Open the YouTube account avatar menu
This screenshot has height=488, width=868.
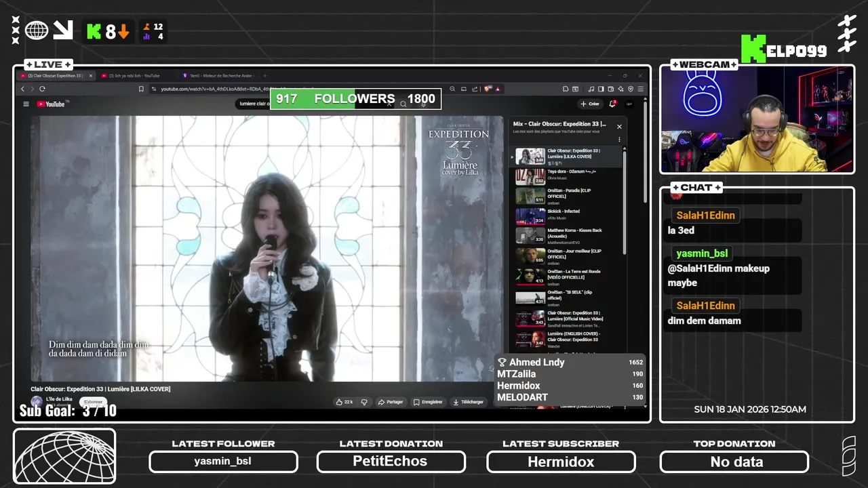pyautogui.click(x=629, y=104)
